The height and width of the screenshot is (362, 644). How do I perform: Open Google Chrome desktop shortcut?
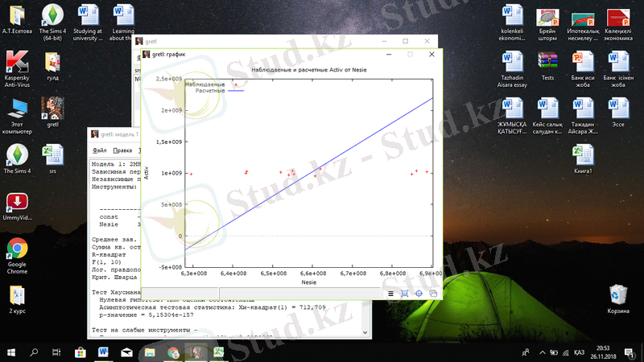coord(17,256)
